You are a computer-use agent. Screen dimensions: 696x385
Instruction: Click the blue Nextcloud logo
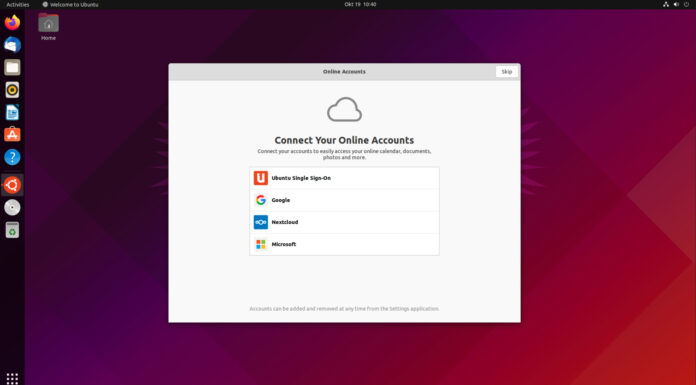click(261, 222)
